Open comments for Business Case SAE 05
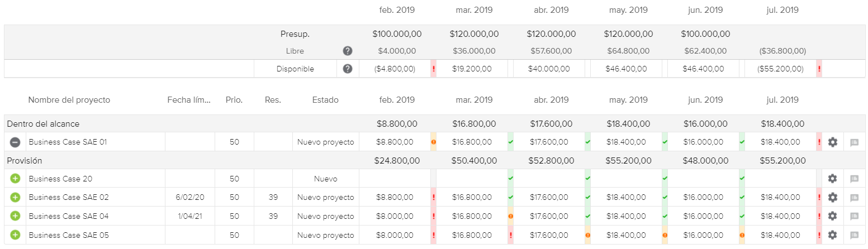This screenshot has height=249, width=868. (x=854, y=235)
